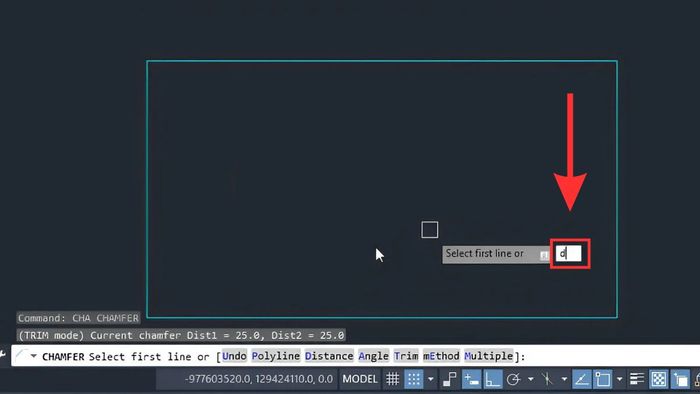Choose the Trim chamfer option
Viewport: 700px width, 394px height.
point(406,356)
